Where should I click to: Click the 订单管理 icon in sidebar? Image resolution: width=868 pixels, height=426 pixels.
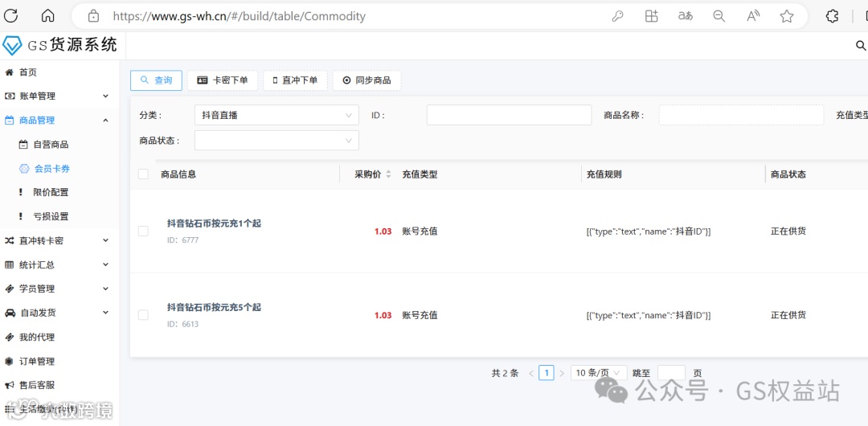tap(9, 361)
